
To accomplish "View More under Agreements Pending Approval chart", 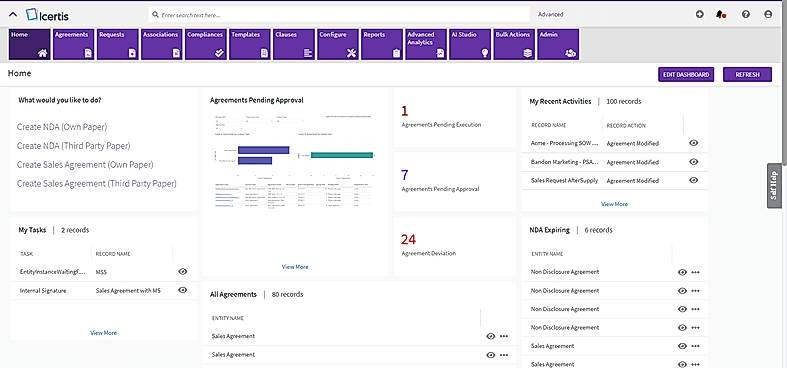I will (295, 267).
